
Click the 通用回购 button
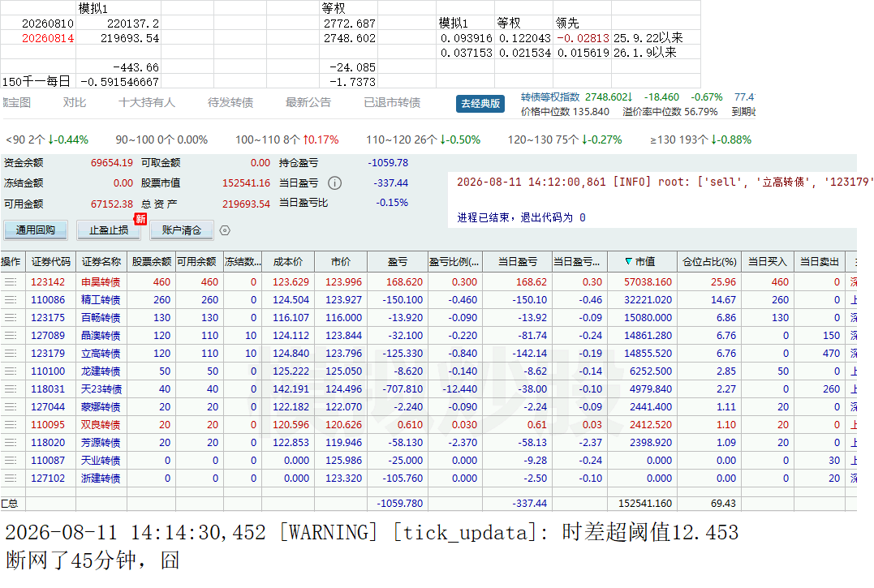pos(36,230)
